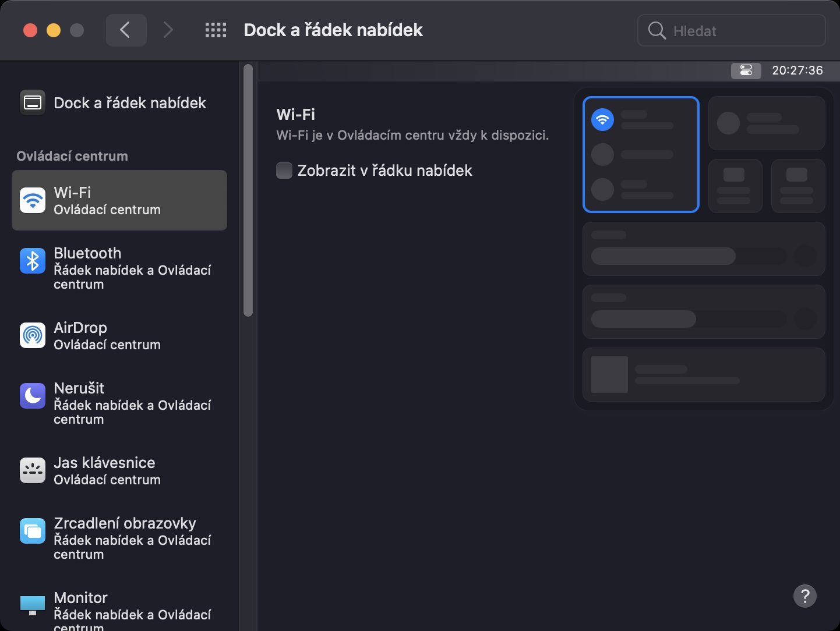The height and width of the screenshot is (631, 840).
Task: Open Zrcadlení obrazovky settings entry
Action: point(125,523)
